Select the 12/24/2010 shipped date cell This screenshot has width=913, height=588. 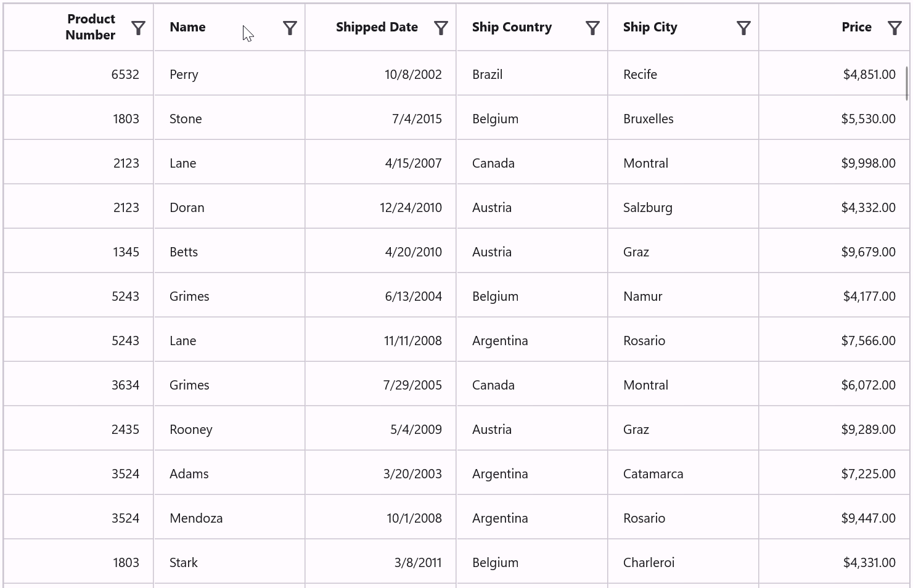pos(411,208)
